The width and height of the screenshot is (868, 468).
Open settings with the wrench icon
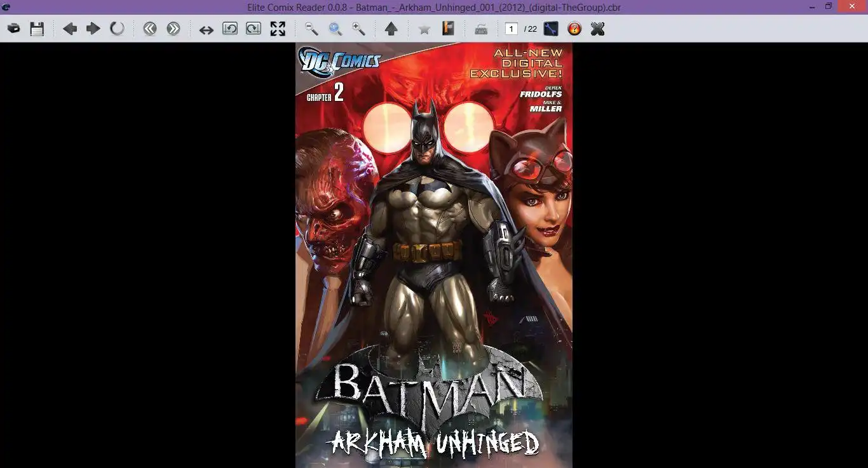(551, 29)
